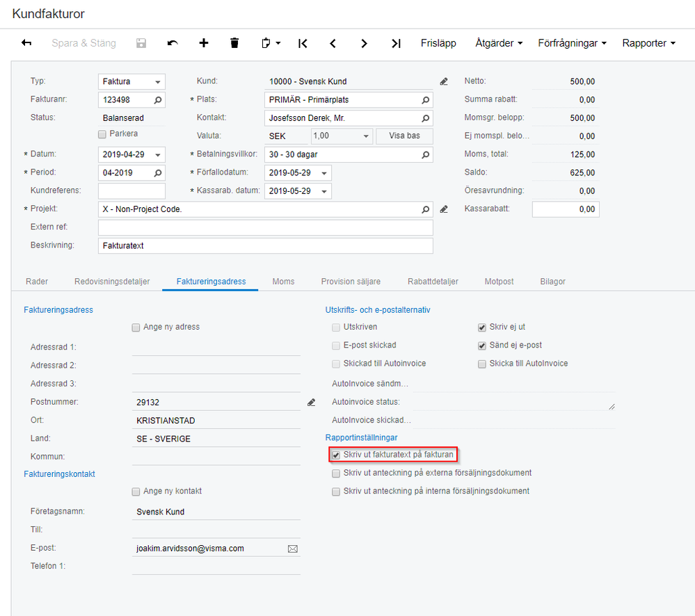Click the Visa bas button
Viewport: 695px width, 616px height.
[404, 136]
